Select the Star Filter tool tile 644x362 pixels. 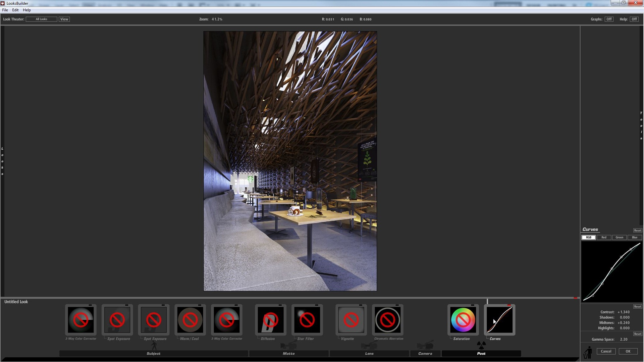click(307, 320)
